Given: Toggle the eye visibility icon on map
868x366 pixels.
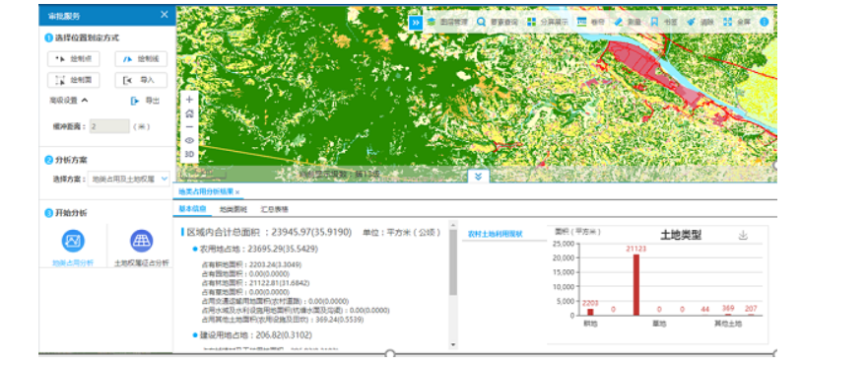Looking at the screenshot, I should pyautogui.click(x=189, y=140).
